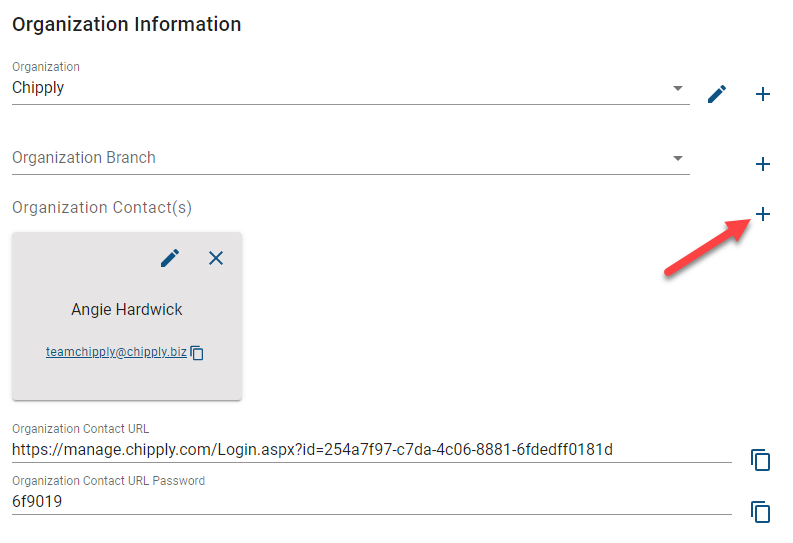Screen dimensions: 793x543
Task: Click the Organization Contact URL Password label
Action: tap(108, 481)
